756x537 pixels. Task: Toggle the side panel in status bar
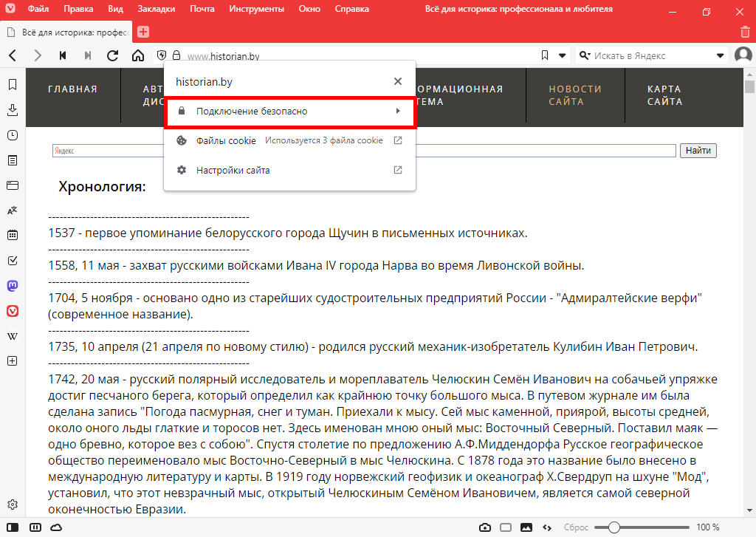pos(13,527)
